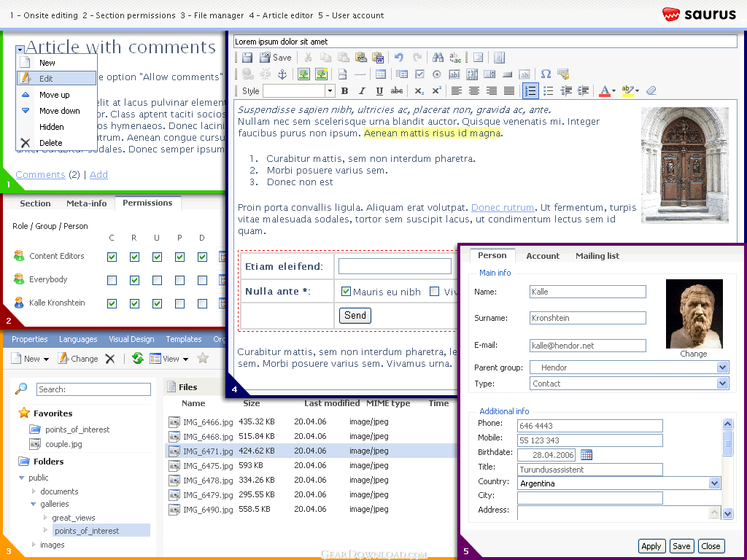
Task: Click Apply in user account window
Action: tap(651, 546)
